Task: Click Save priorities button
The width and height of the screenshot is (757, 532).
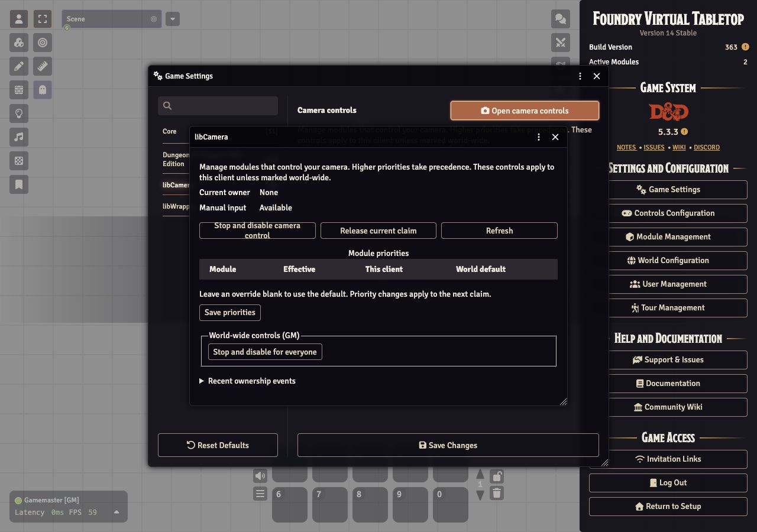Action: (230, 312)
